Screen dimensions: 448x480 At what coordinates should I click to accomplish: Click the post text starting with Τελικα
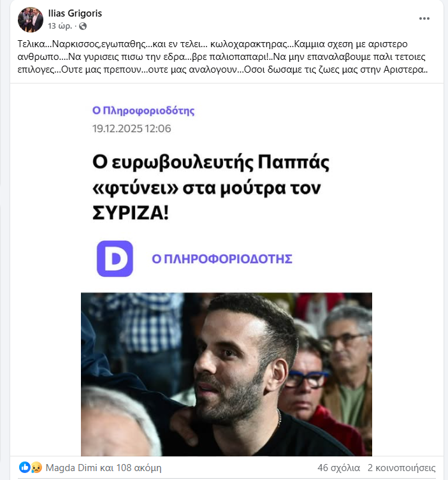[x=222, y=57]
